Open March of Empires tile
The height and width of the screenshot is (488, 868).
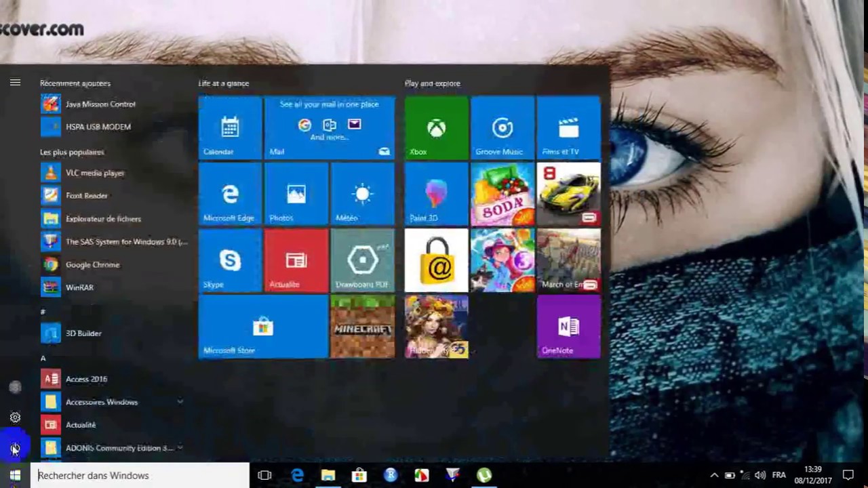pyautogui.click(x=568, y=261)
